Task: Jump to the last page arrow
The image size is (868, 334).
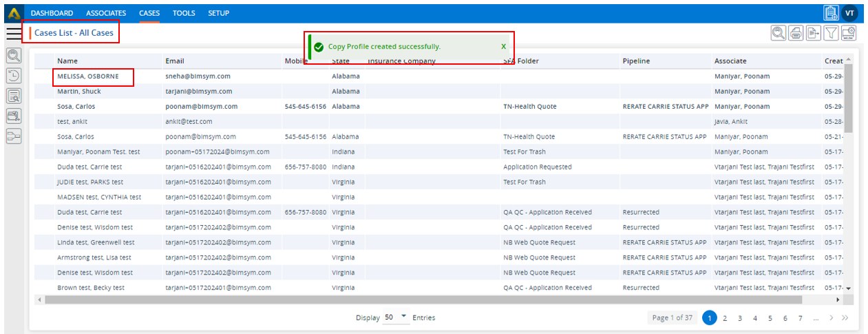Action: pyautogui.click(x=845, y=317)
